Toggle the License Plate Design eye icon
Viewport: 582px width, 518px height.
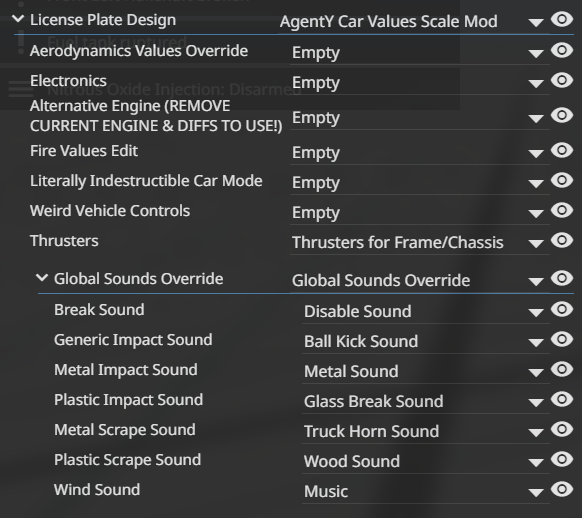click(x=562, y=19)
